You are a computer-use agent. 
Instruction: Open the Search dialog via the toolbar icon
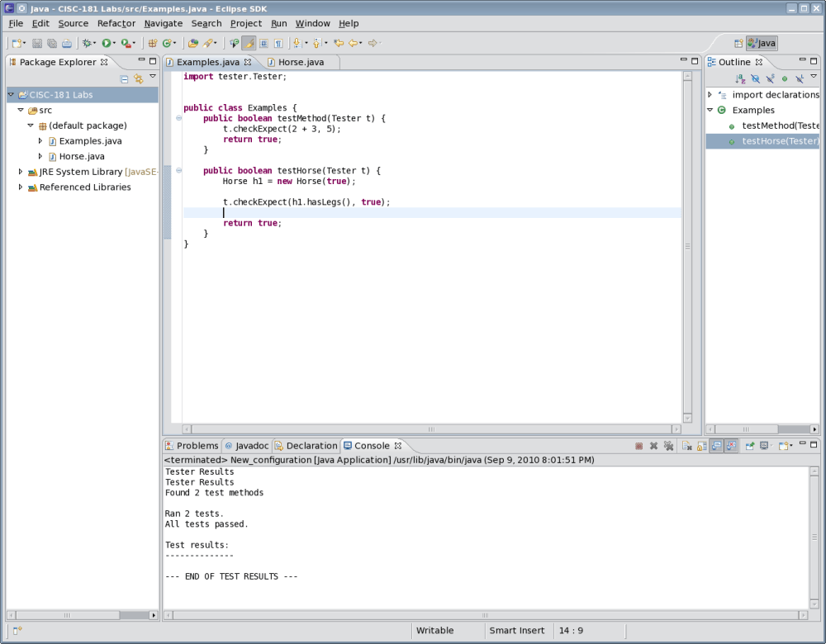[x=209, y=43]
